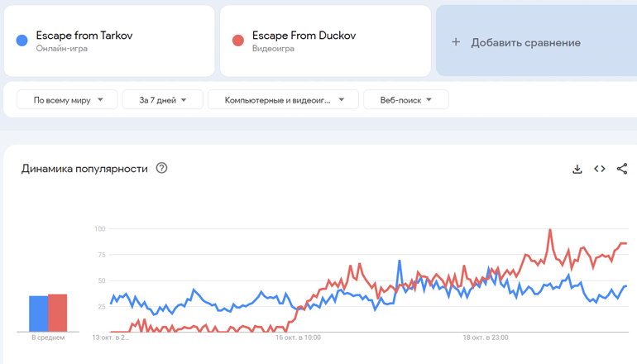Click the red Escape From Duckov dot
637x364 pixels.
pos(238,41)
